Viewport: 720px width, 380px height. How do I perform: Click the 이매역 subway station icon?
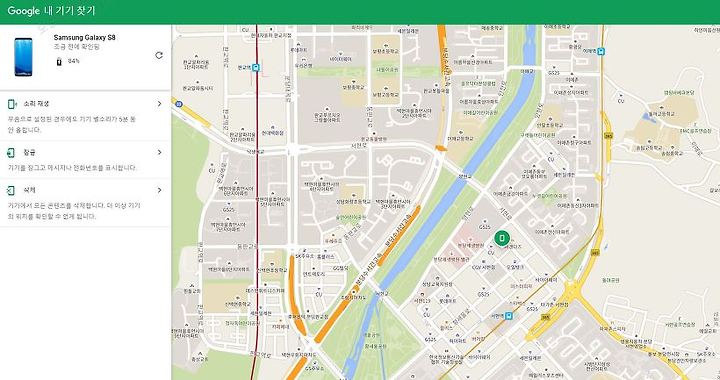[601, 52]
